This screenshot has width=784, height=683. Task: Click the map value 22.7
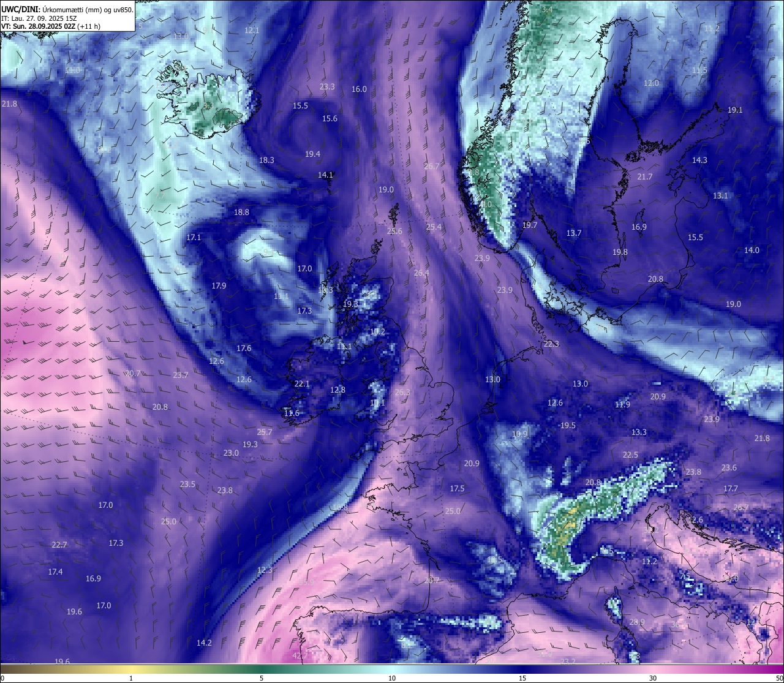[59, 545]
